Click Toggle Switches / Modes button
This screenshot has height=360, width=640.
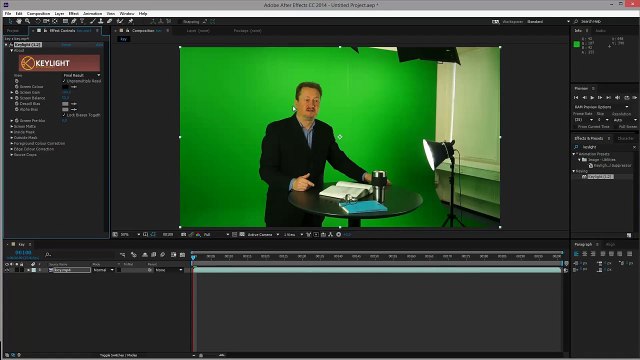(118, 355)
